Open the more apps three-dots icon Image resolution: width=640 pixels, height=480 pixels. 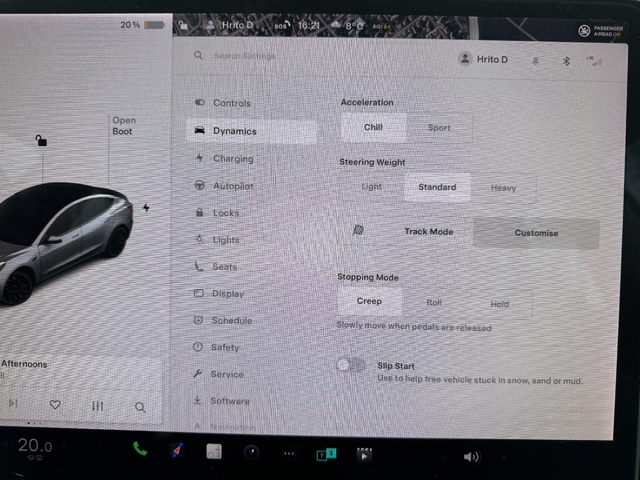289,453
